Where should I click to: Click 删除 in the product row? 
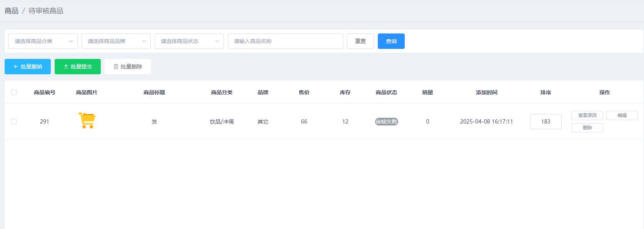coord(587,128)
